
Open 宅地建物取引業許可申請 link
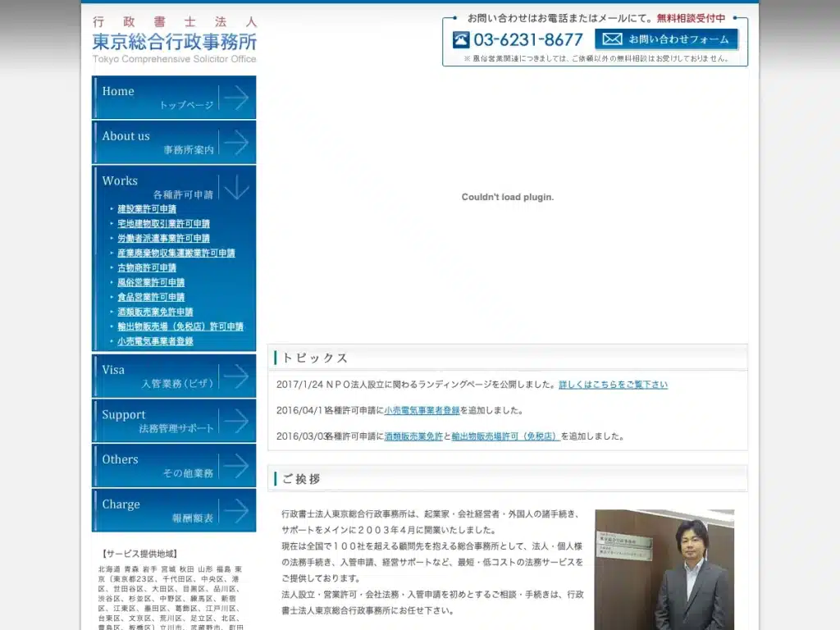click(x=163, y=223)
